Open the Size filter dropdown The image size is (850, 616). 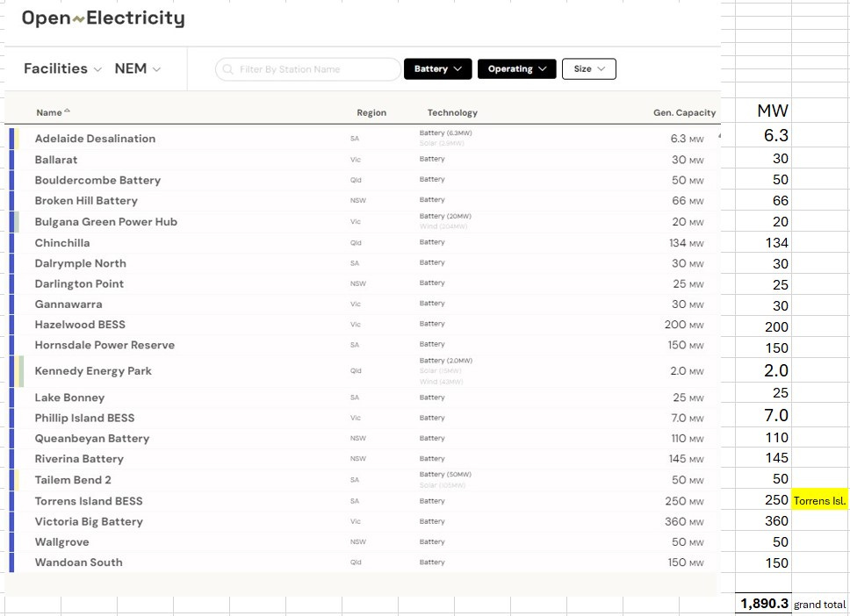point(588,68)
